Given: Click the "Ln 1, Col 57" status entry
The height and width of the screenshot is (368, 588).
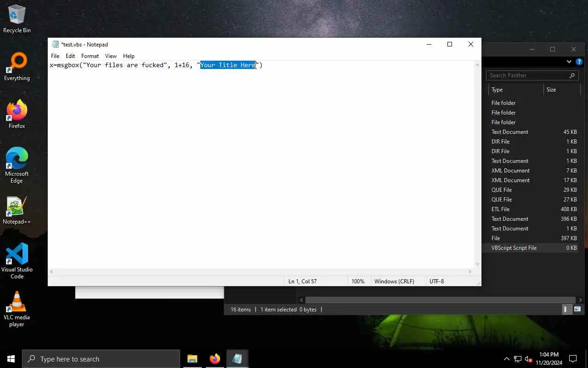Looking at the screenshot, I should (302, 282).
